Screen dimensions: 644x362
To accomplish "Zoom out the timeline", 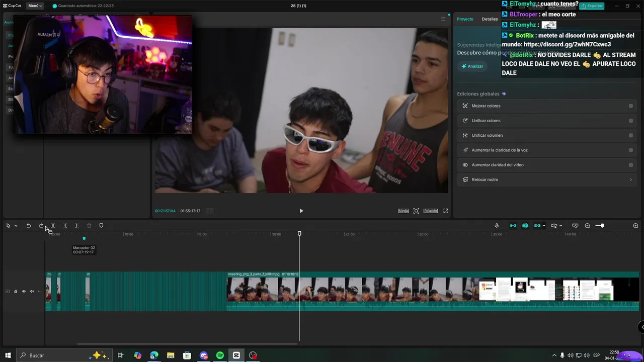I will 587,226.
